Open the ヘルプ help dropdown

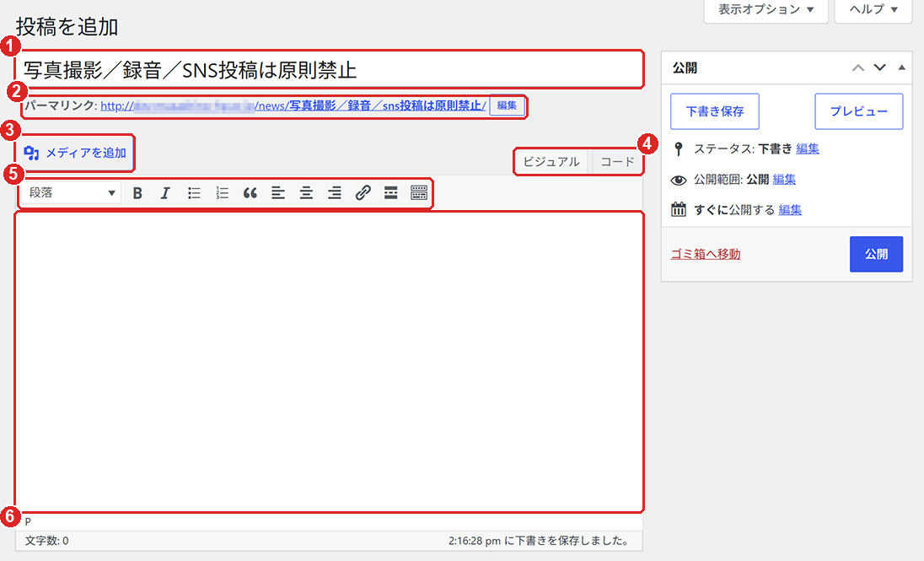[x=873, y=10]
